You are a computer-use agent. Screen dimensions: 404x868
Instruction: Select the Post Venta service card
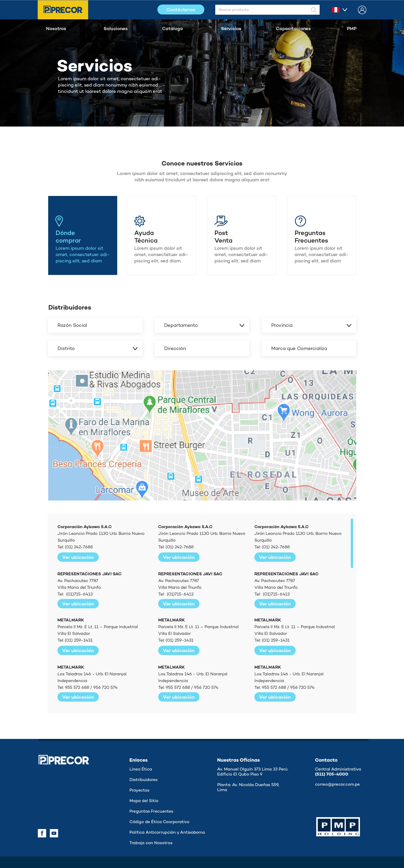[241, 235]
